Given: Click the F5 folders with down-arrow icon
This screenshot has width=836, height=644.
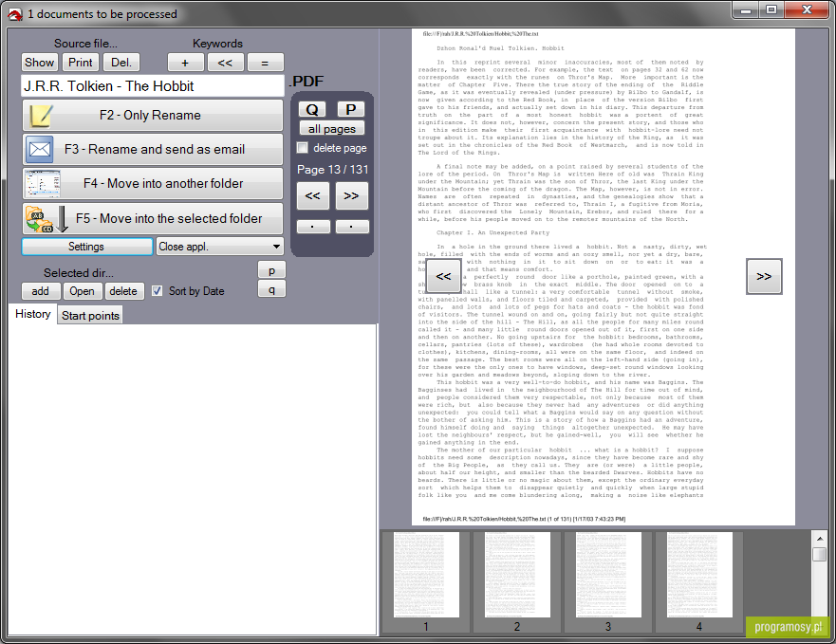Looking at the screenshot, I should click(x=46, y=218).
